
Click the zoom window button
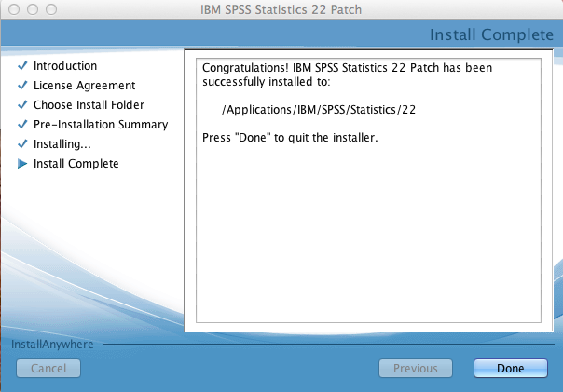(x=51, y=9)
